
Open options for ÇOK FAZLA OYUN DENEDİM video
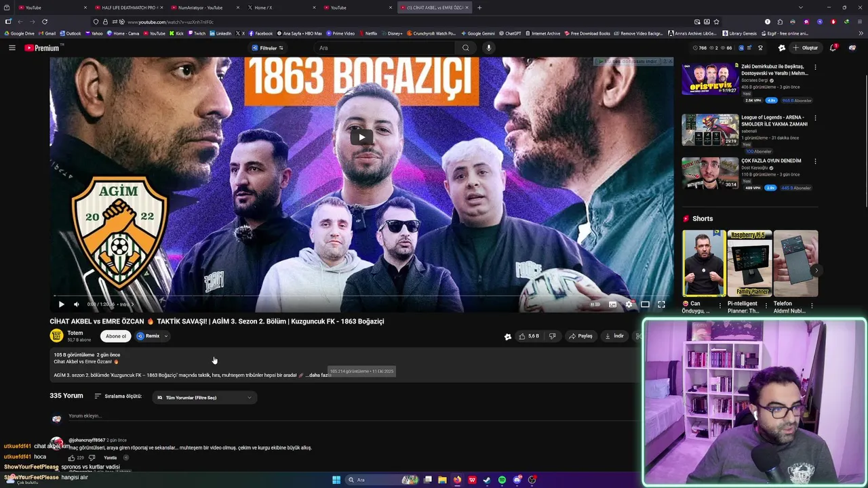pos(815,161)
